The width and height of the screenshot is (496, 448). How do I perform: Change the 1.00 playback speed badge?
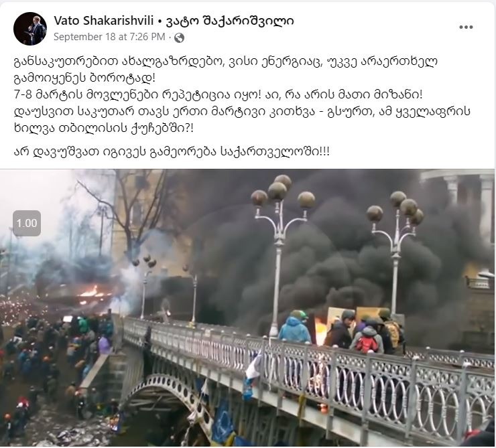coord(27,223)
